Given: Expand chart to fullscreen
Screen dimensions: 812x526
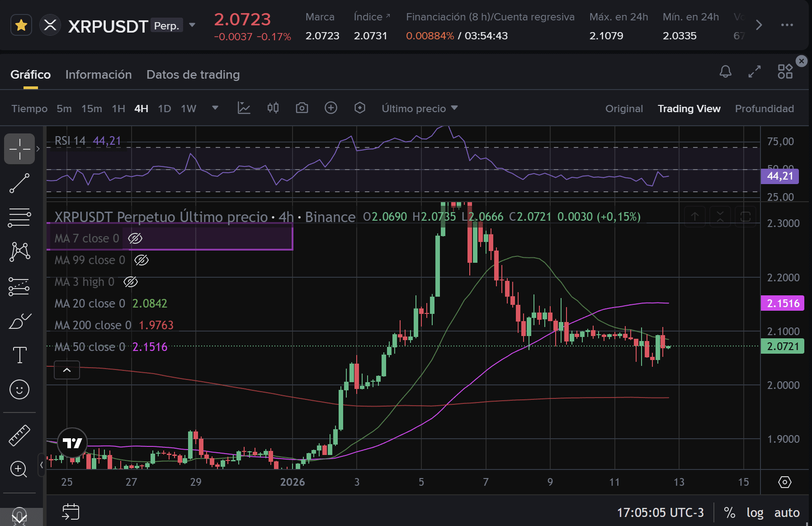Looking at the screenshot, I should (755, 71).
